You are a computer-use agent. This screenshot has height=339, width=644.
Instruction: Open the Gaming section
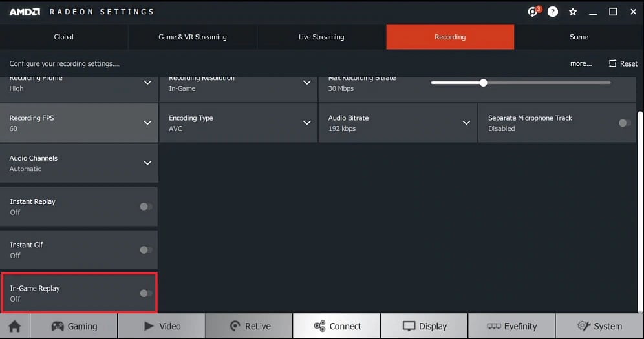tap(74, 326)
